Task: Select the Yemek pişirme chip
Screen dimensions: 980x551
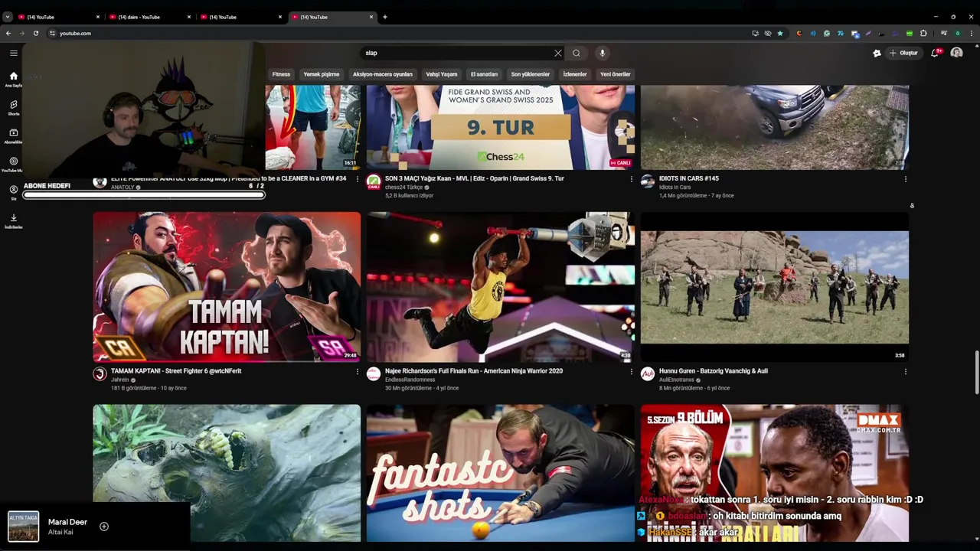Action: [x=322, y=74]
